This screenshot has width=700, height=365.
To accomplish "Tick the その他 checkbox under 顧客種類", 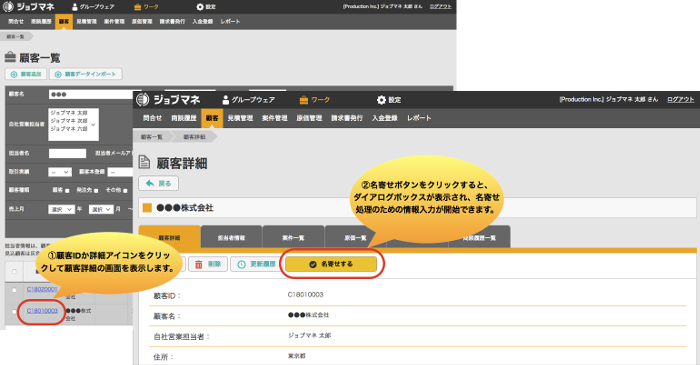I will pyautogui.click(x=125, y=191).
